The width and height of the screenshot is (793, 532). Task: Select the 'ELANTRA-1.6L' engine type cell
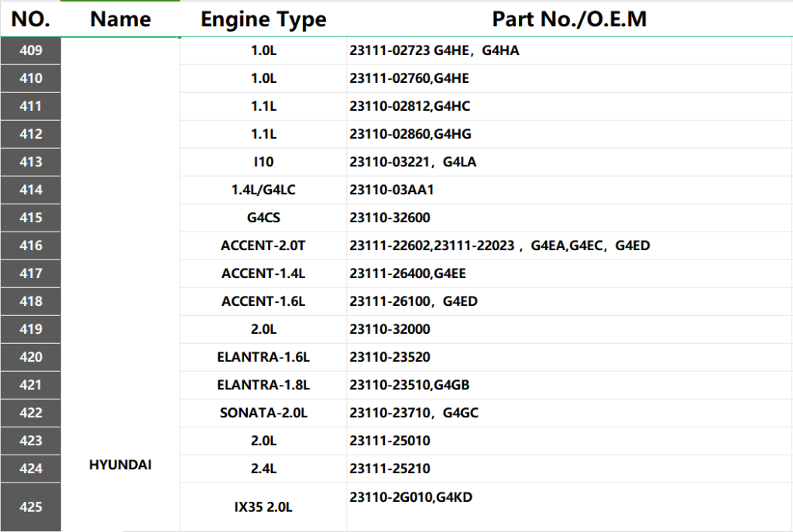[x=263, y=356]
